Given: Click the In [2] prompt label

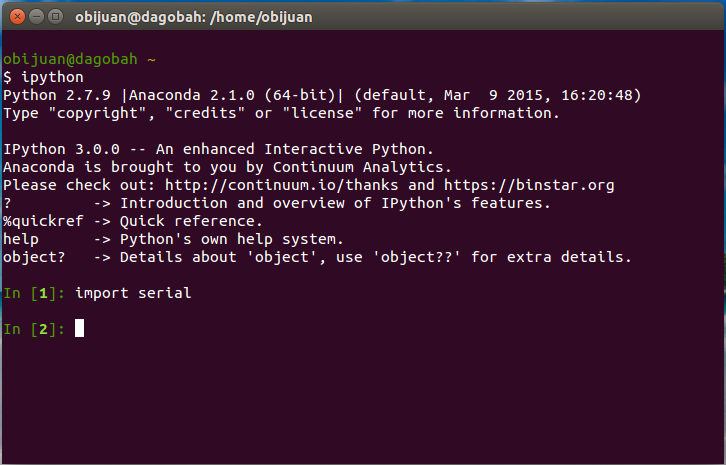Looking at the screenshot, I should 33,329.
